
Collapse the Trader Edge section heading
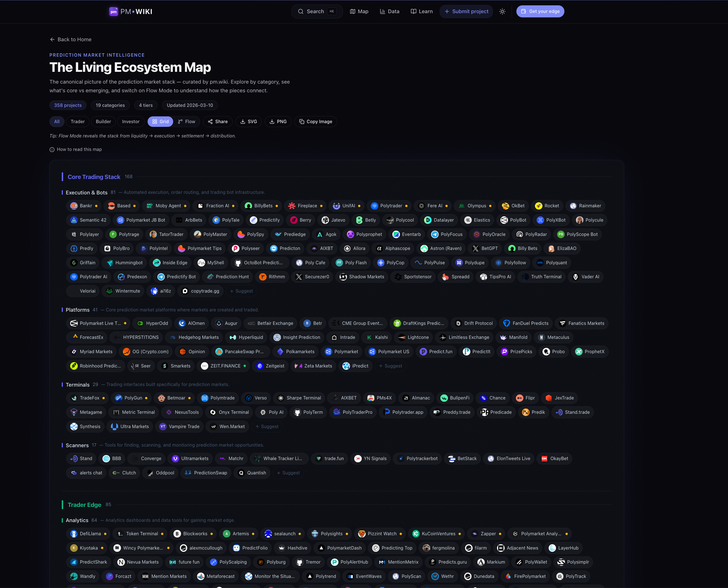[84, 505]
